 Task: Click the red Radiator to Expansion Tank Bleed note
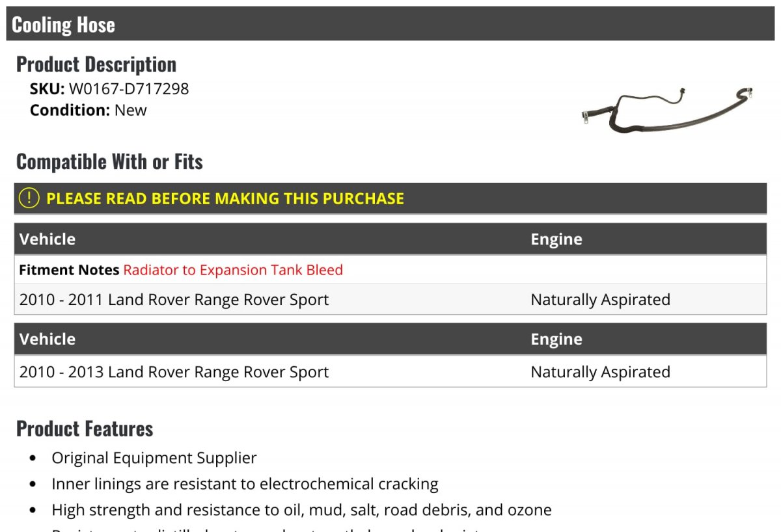coord(233,270)
